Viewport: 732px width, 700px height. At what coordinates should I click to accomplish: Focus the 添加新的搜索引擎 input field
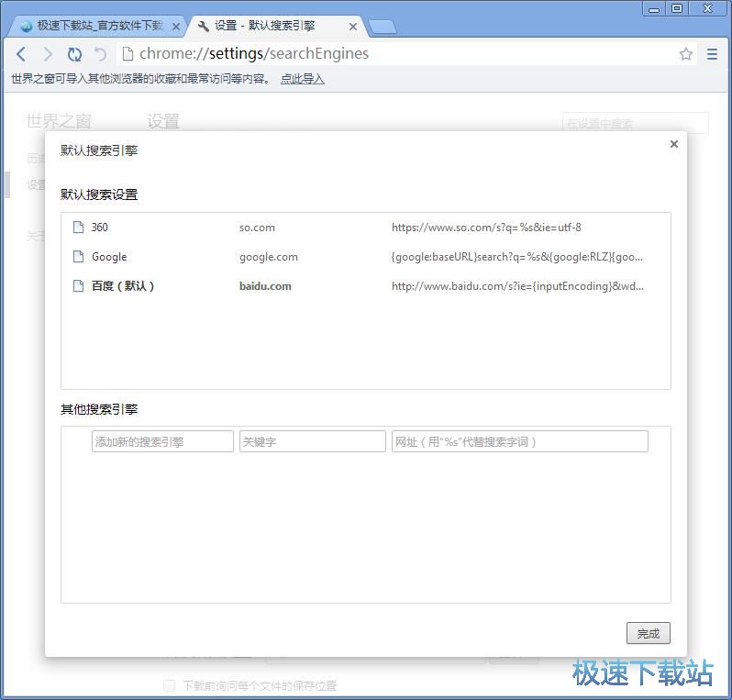(x=162, y=441)
